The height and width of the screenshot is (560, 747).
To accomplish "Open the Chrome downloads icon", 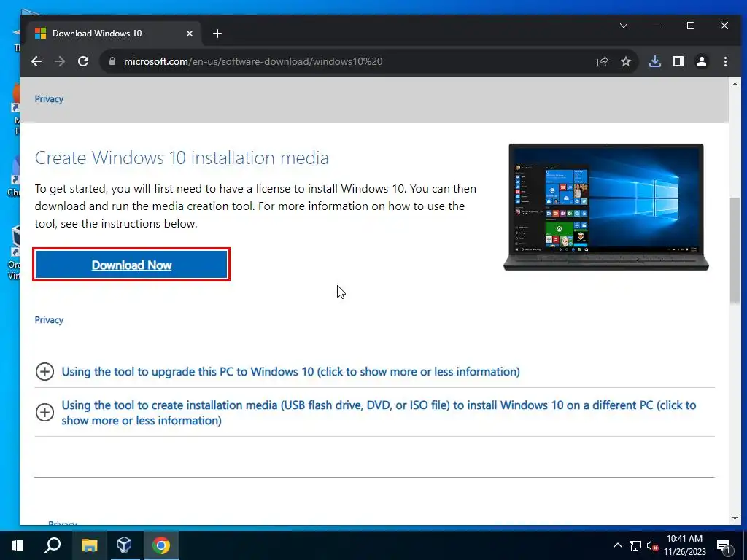I will point(655,61).
